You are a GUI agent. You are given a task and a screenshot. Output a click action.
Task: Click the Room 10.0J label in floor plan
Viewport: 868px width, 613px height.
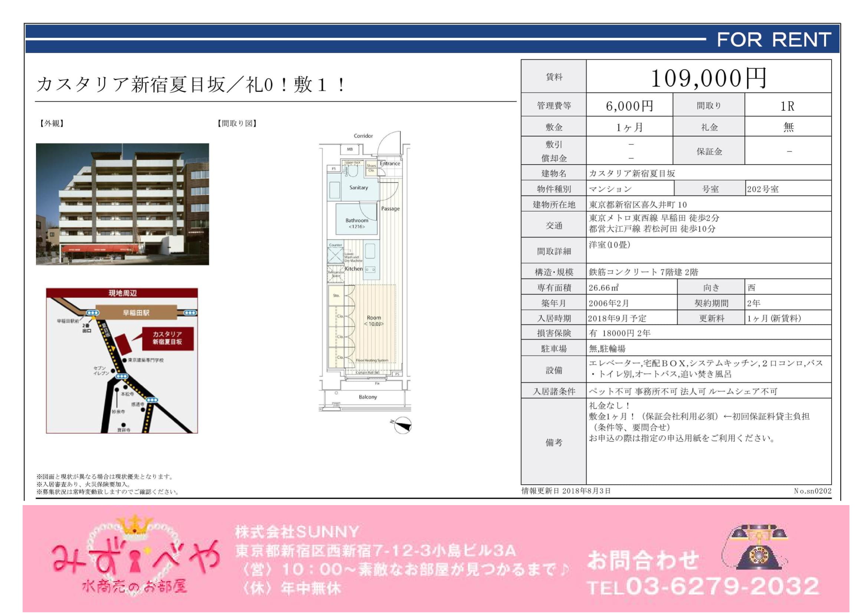coord(374,321)
